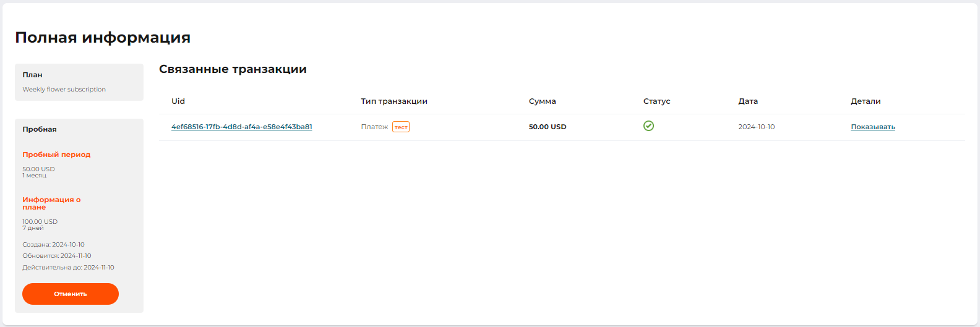Click the Полная информация page title
The height and width of the screenshot is (327, 980).
pyautogui.click(x=103, y=38)
